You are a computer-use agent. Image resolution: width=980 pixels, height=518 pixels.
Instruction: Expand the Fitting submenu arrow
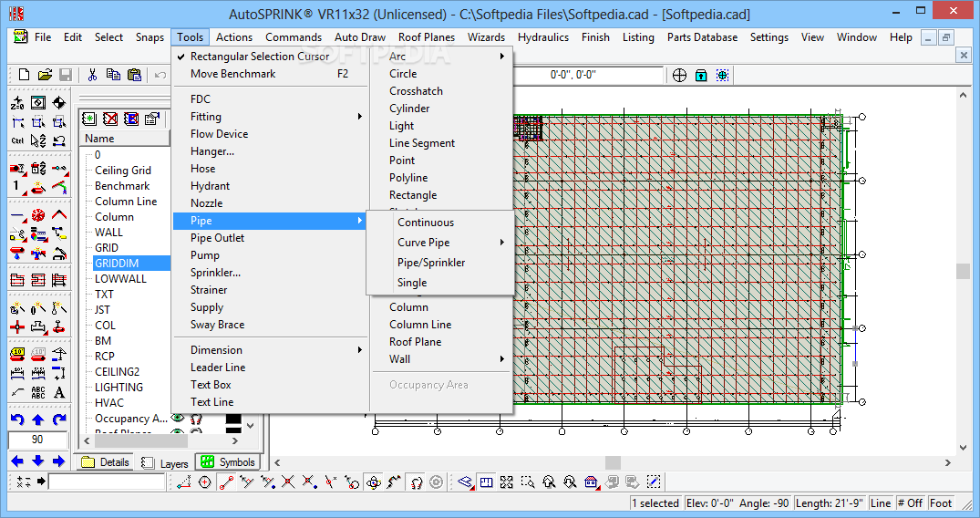pyautogui.click(x=360, y=117)
